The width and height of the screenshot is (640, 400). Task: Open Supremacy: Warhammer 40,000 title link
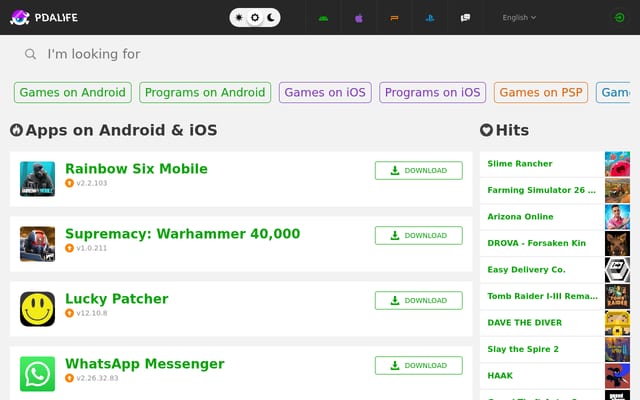tap(182, 233)
